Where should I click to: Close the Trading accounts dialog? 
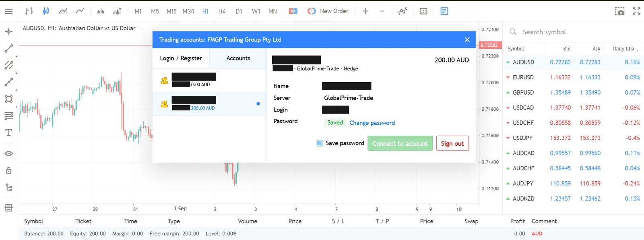click(x=467, y=39)
